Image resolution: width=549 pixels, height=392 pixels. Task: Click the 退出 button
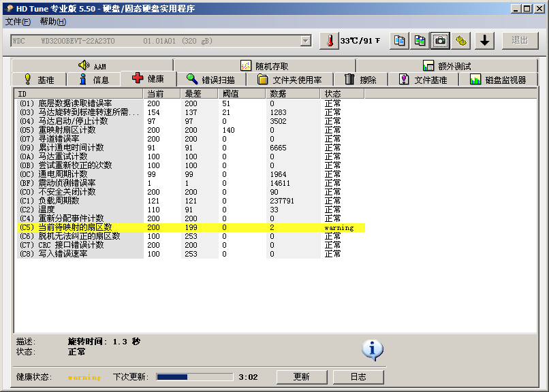tap(520, 41)
